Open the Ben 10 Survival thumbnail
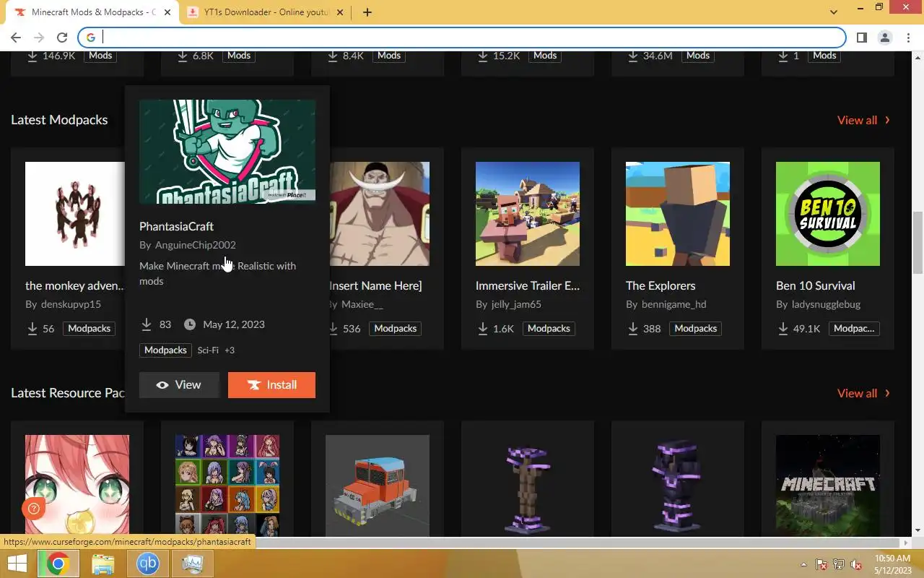The width and height of the screenshot is (924, 578). pos(828,214)
